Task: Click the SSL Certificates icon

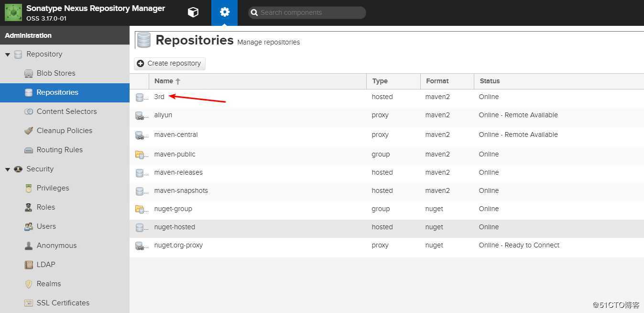Action: (29, 303)
